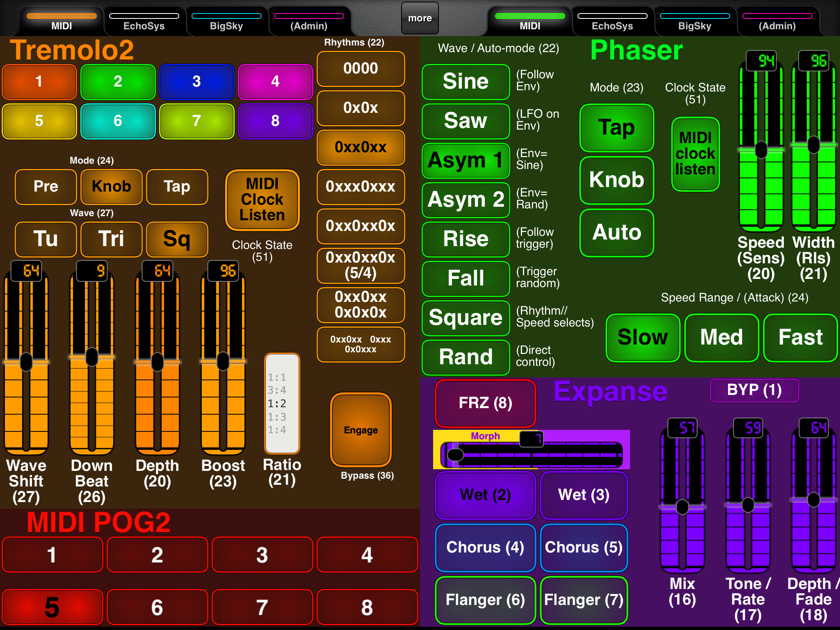Tap the Engage bypass button
This screenshot has width=840, height=630.
[x=361, y=430]
